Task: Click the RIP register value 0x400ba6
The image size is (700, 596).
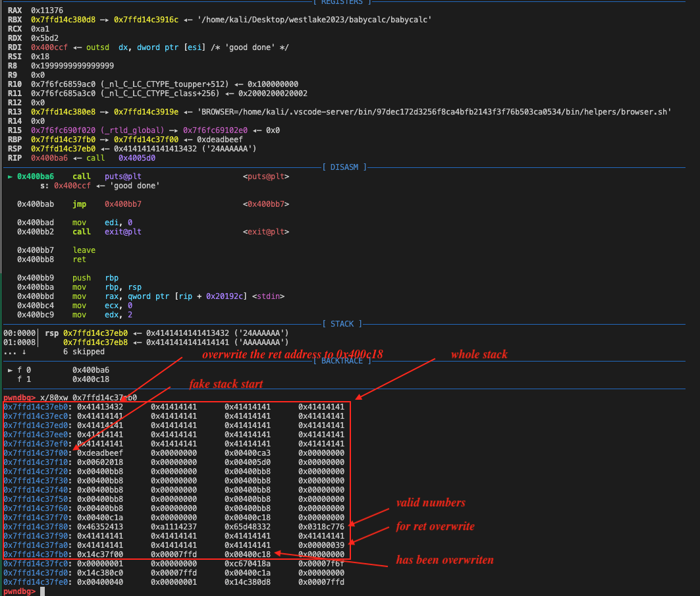Action: pyautogui.click(x=49, y=158)
